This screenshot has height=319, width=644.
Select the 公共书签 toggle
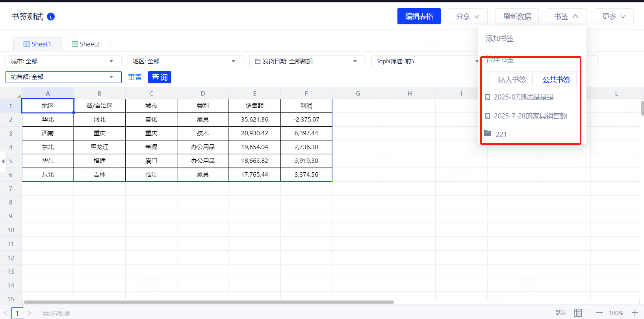point(556,80)
